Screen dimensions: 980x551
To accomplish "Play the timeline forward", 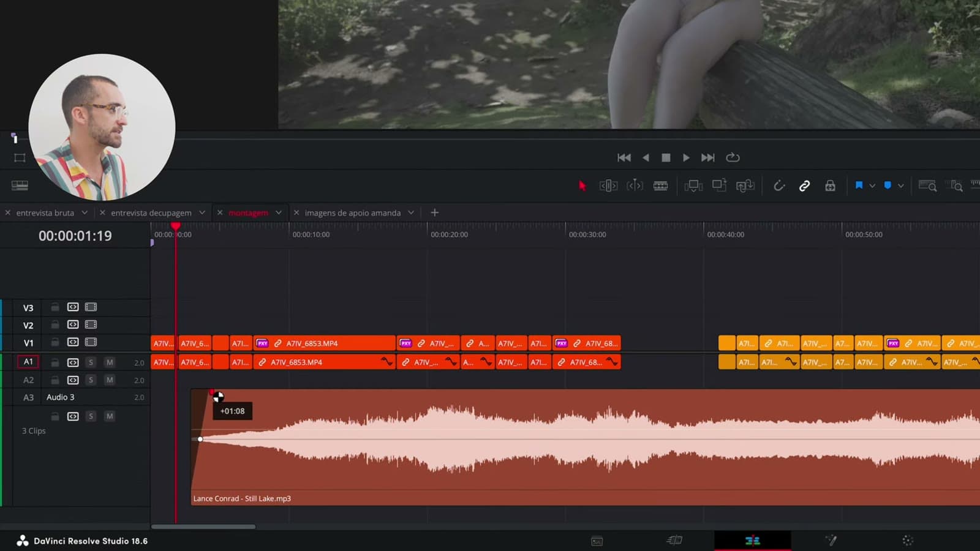I will [x=686, y=157].
